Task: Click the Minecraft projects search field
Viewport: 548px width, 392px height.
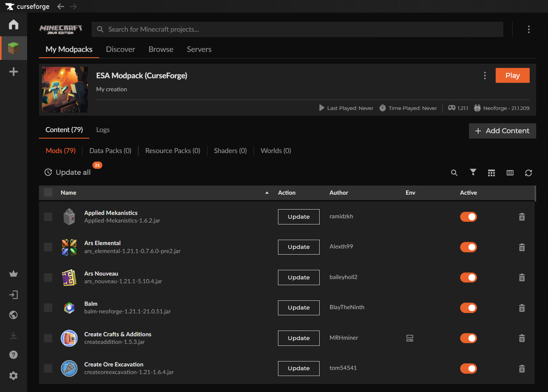Action: click(x=298, y=29)
